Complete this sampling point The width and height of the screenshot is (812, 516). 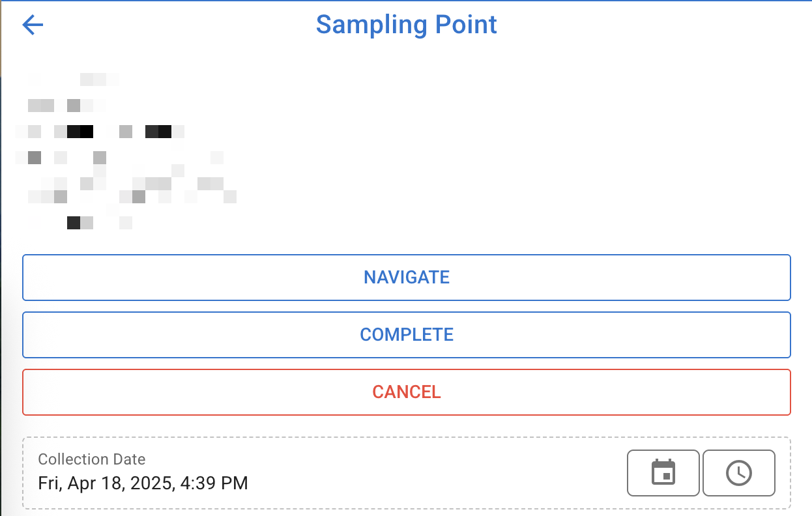click(x=407, y=335)
